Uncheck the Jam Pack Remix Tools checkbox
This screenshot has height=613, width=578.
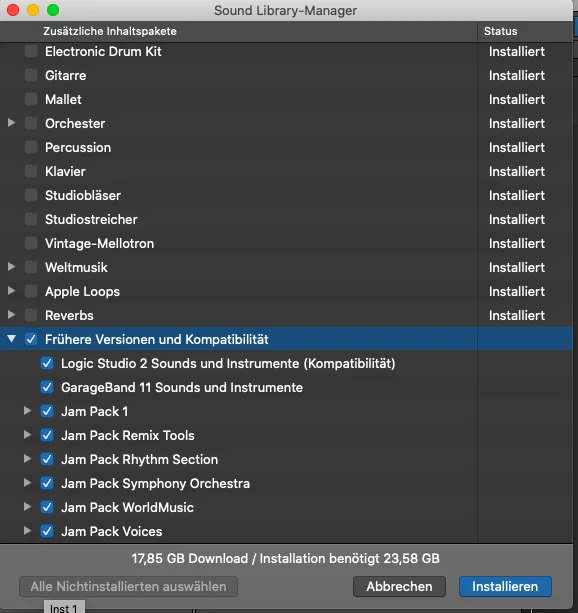click(47, 435)
